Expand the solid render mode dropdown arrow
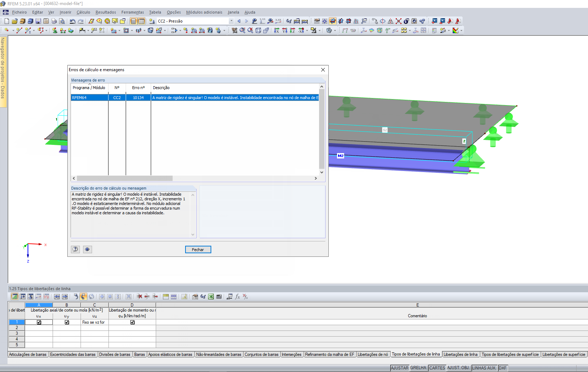The image size is (588, 372). tap(335, 30)
